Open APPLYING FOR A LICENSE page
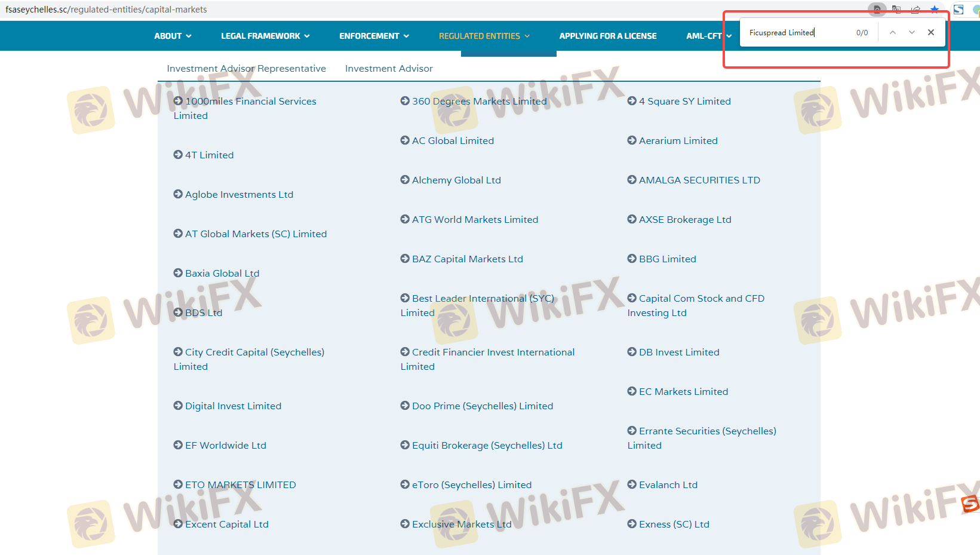 pos(607,36)
